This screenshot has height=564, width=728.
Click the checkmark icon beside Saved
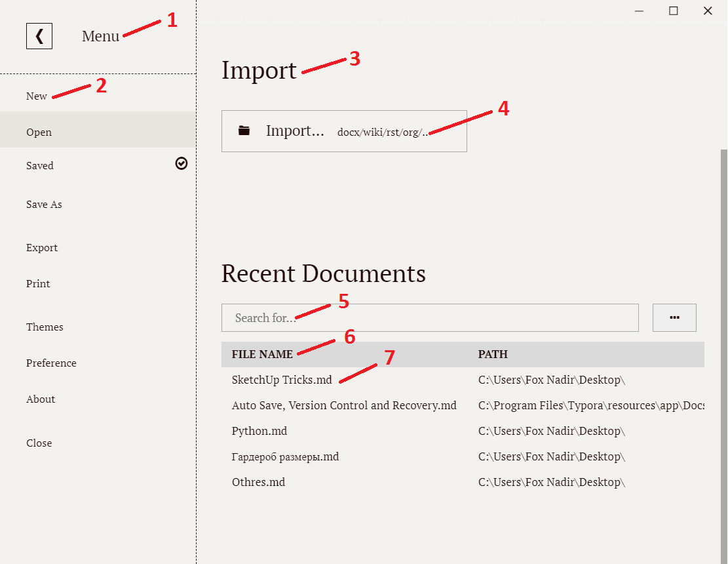(182, 163)
